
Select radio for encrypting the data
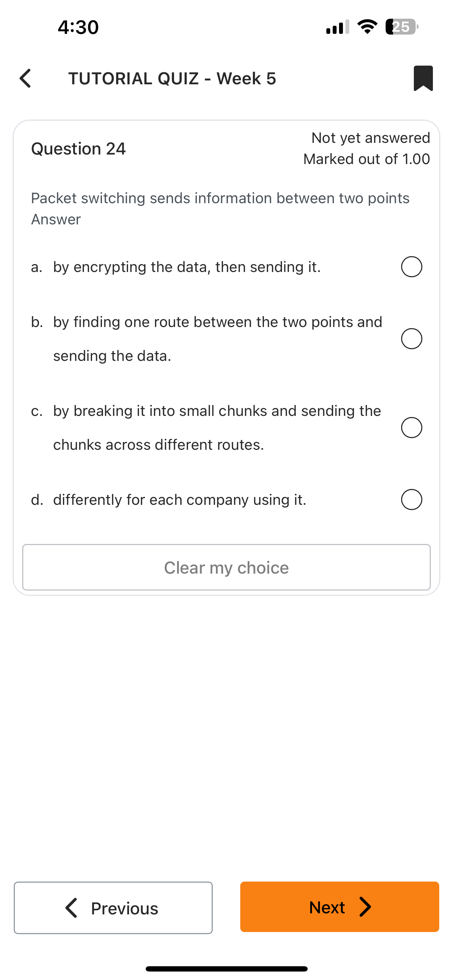(x=411, y=267)
